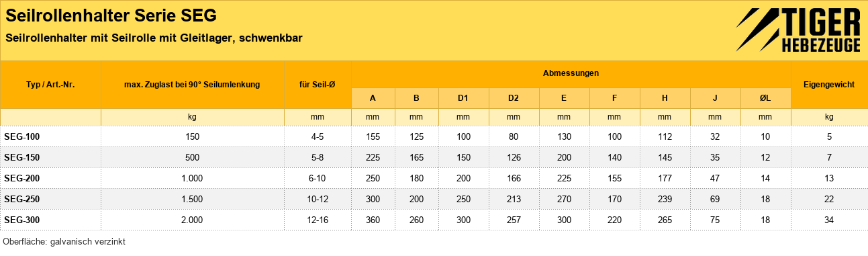Click the Abmessungen group header
868x256 pixels.
pos(571,73)
